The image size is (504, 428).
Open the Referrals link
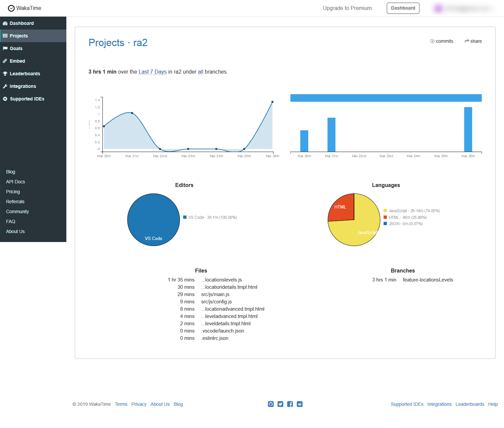point(15,202)
